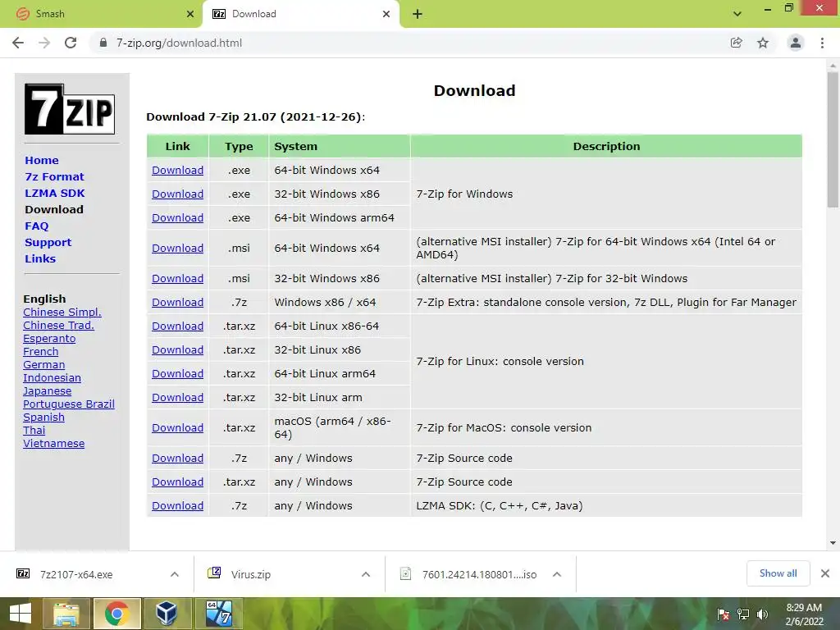The image size is (840, 630).
Task: Switch language to German
Action: [x=44, y=365]
